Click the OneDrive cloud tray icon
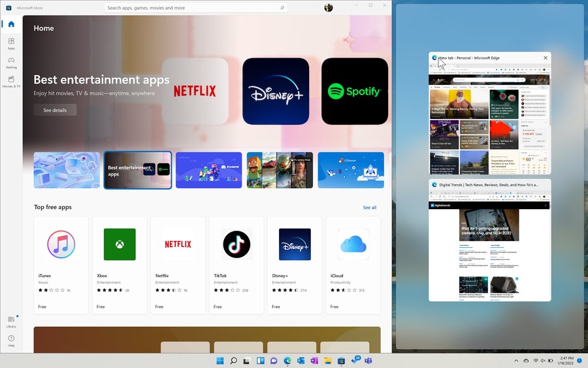Viewport: 588px width, 368px height. tap(526, 361)
